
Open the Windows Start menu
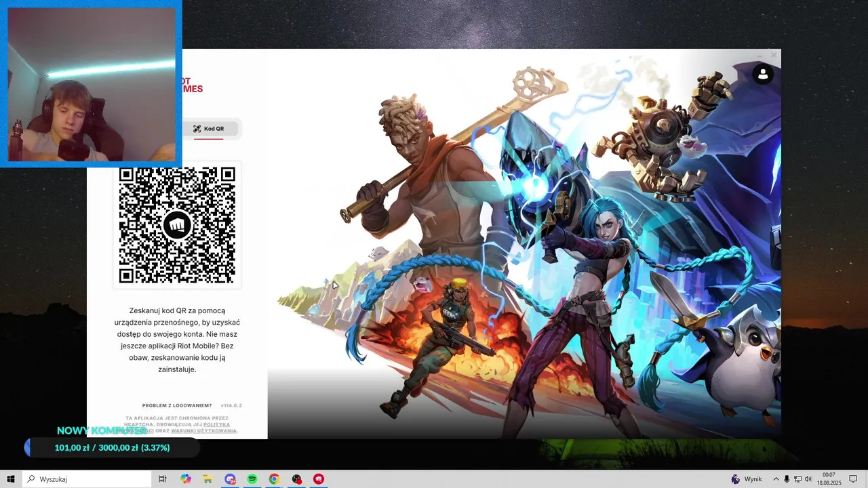11,479
